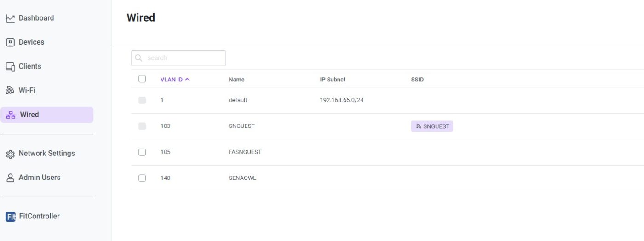Viewport: 644px width, 241px height.
Task: Go to Dashboard in the sidebar
Action: click(36, 18)
